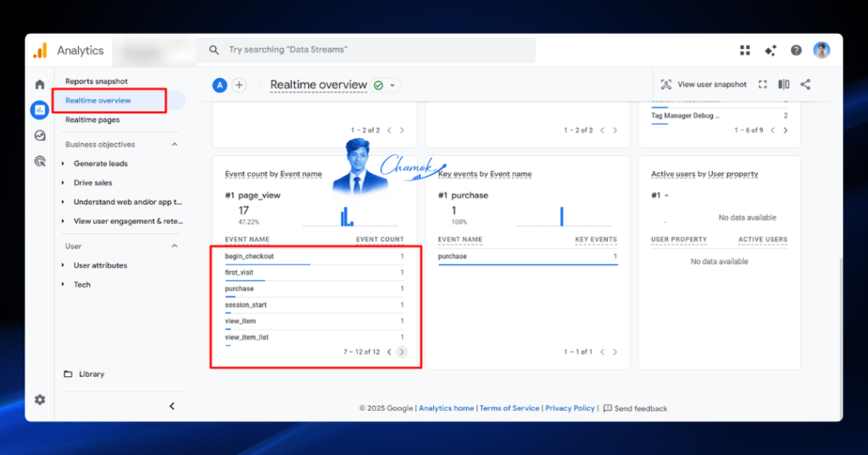Open the Home icon in left rail

point(39,84)
